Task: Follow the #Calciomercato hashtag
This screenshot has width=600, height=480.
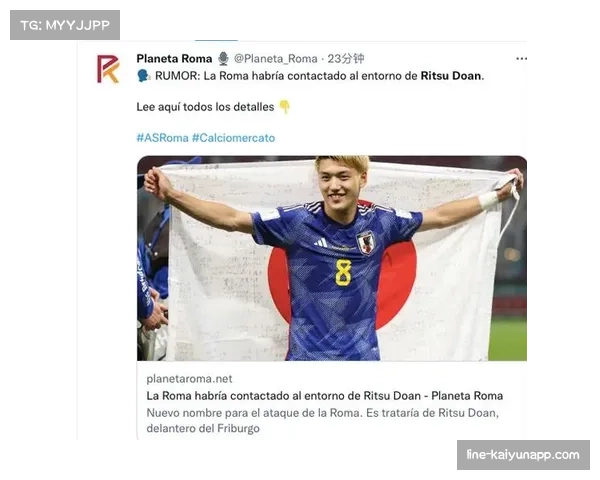Action: click(x=233, y=138)
